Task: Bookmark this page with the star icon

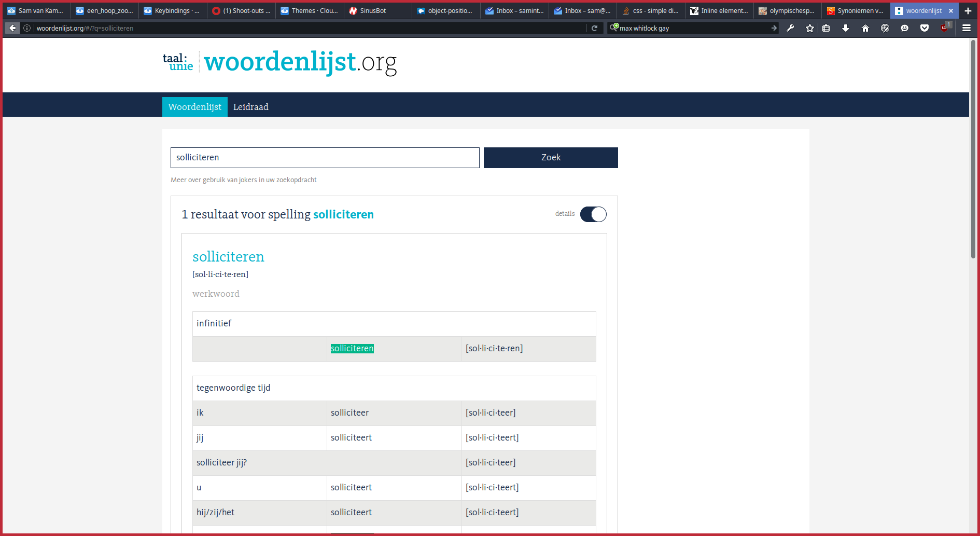Action: coord(810,28)
